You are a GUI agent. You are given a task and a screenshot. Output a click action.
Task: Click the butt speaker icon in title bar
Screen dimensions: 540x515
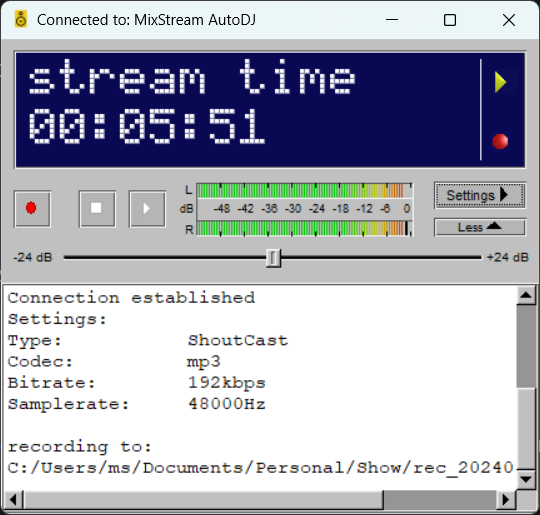pyautogui.click(x=21, y=19)
